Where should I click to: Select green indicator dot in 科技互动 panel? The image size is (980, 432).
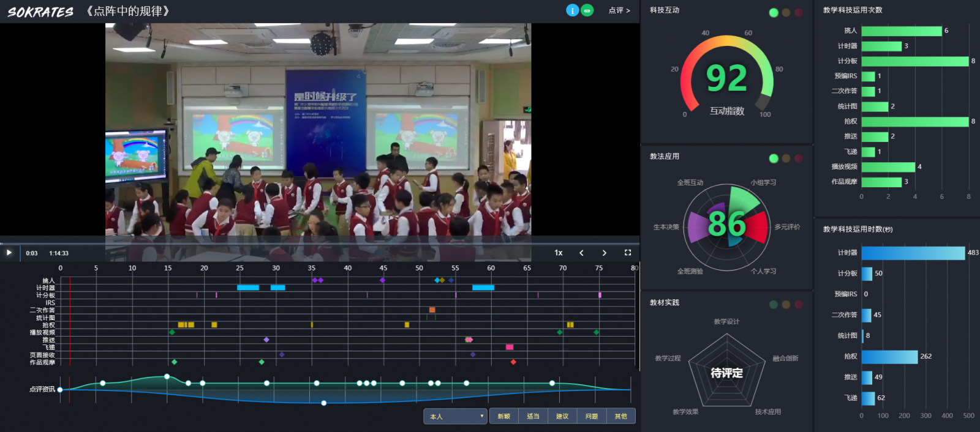coord(774,13)
